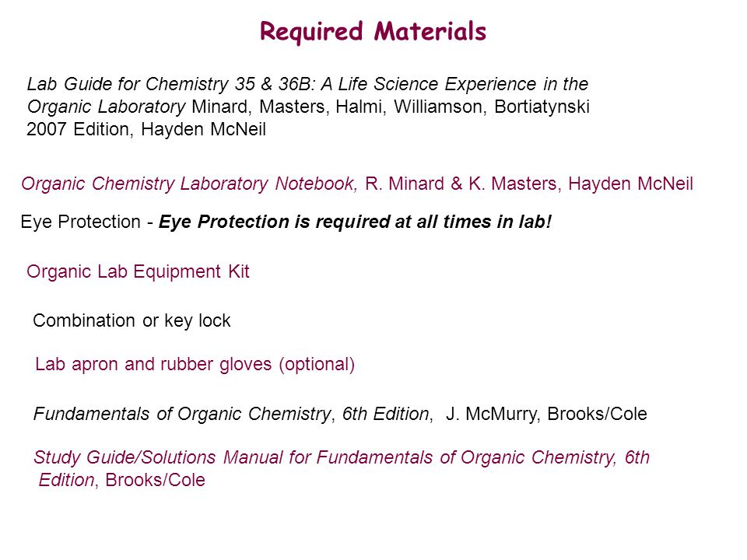The image size is (747, 560).
Task: Select Lab apron and rubber gloves item
Action: coord(195,365)
